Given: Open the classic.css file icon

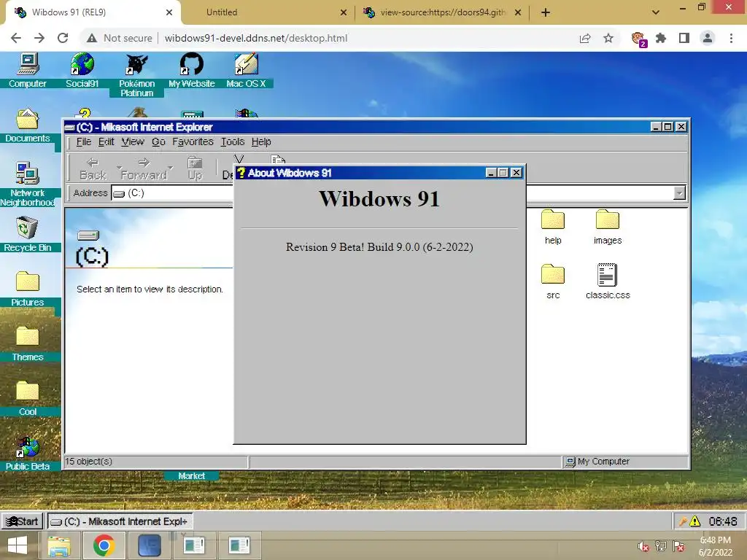Looking at the screenshot, I should point(607,275).
